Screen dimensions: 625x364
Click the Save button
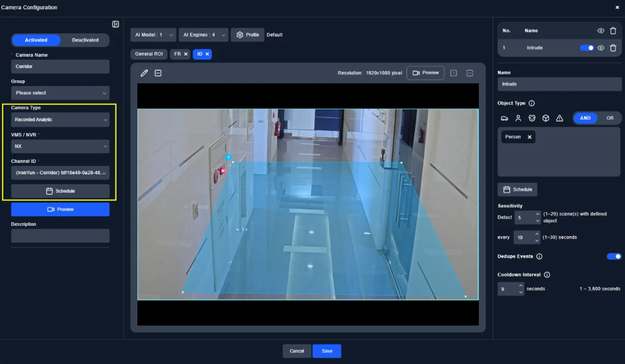327,351
